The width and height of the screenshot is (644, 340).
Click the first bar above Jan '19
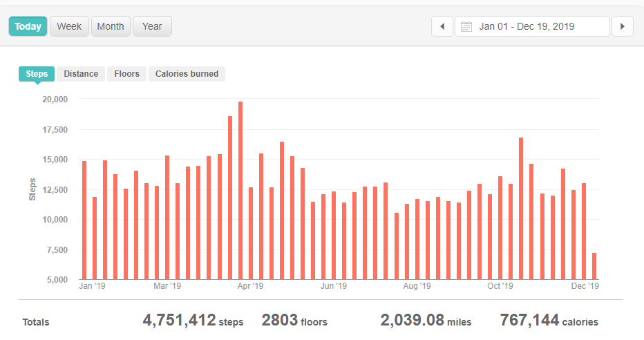point(84,220)
